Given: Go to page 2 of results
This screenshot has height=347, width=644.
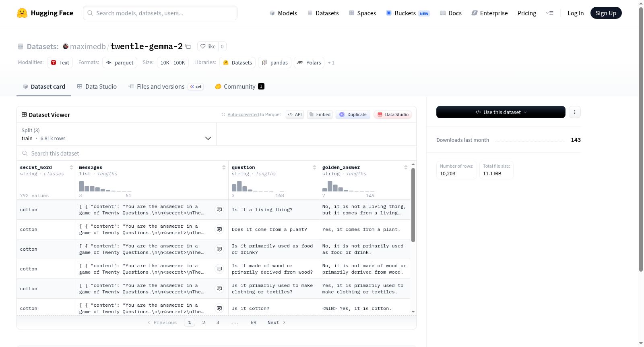Looking at the screenshot, I should (204, 322).
